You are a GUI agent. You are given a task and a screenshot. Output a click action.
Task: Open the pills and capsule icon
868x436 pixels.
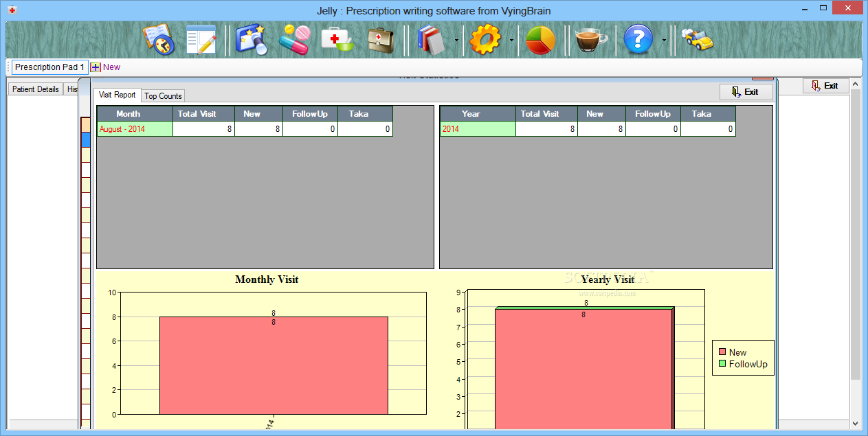pos(294,40)
